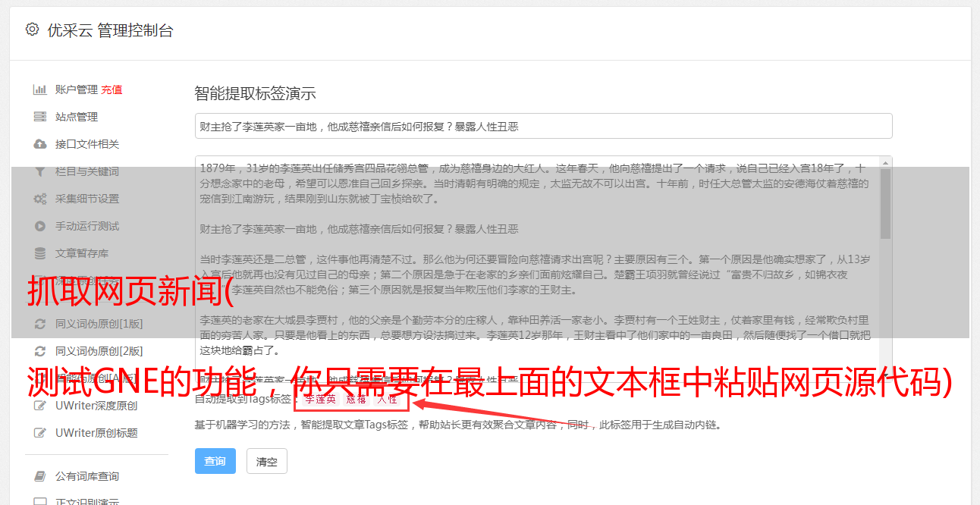Open the 采集细节设置 gears icon

pos(40,199)
